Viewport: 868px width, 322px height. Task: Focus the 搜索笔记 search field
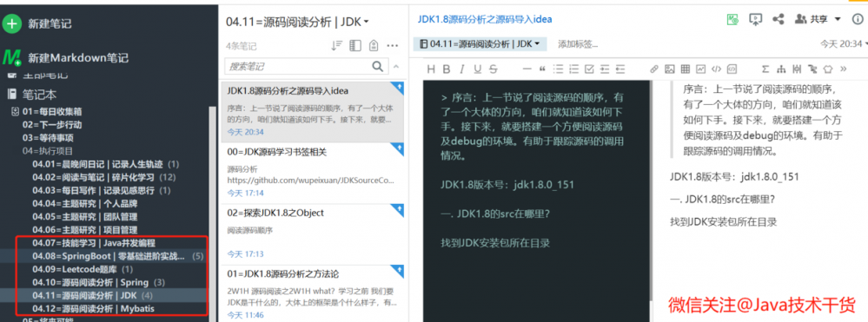[x=306, y=66]
